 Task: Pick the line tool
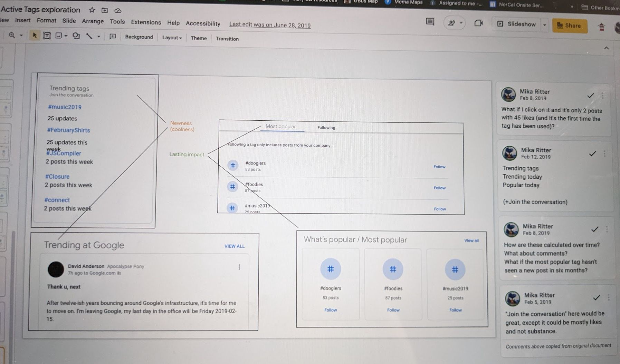(x=89, y=36)
